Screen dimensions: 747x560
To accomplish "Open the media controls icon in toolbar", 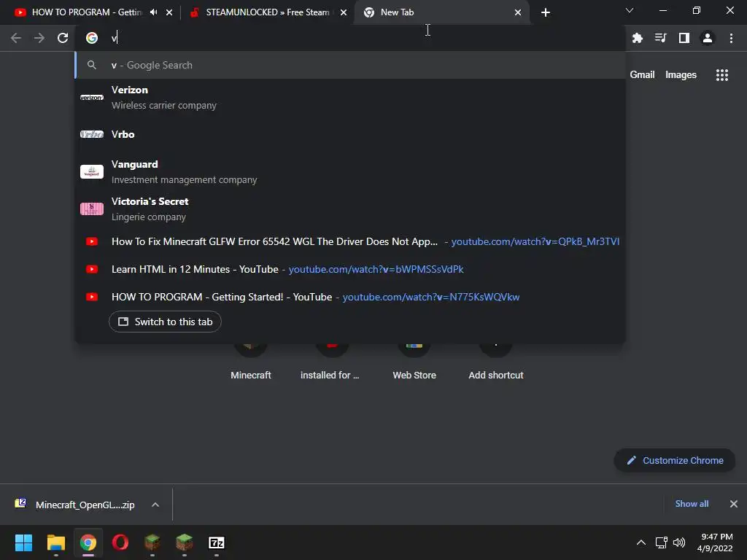I will (661, 38).
